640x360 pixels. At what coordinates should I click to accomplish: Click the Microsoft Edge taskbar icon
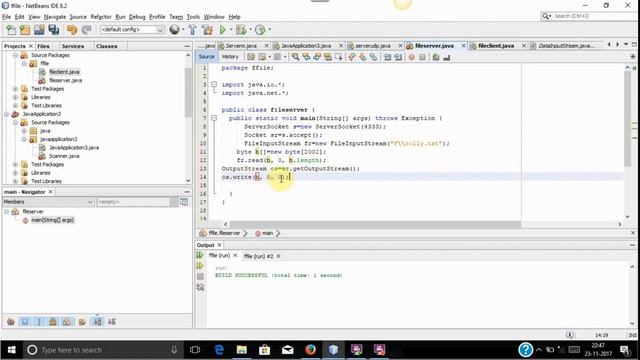[x=219, y=350]
